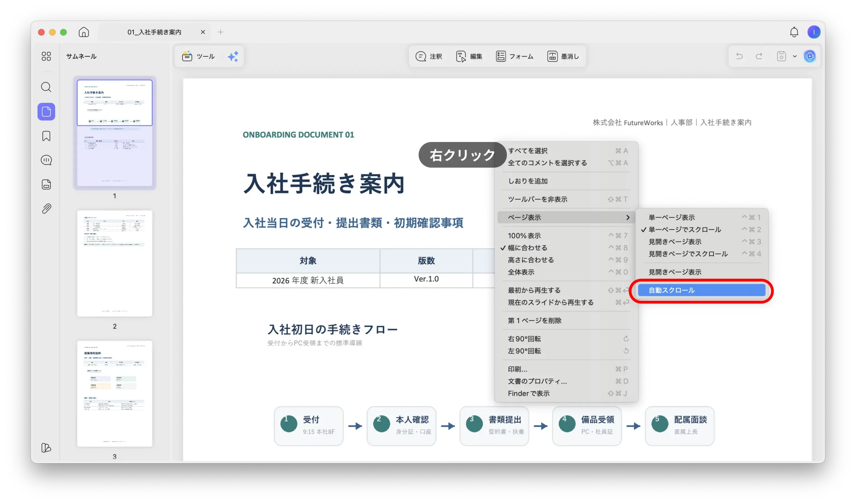The image size is (856, 504).
Task: Click 最初から再生する slideshow item
Action: click(x=566, y=290)
